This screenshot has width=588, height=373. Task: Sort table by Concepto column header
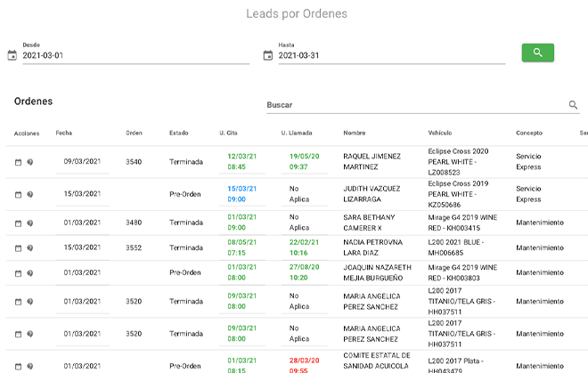pos(529,133)
